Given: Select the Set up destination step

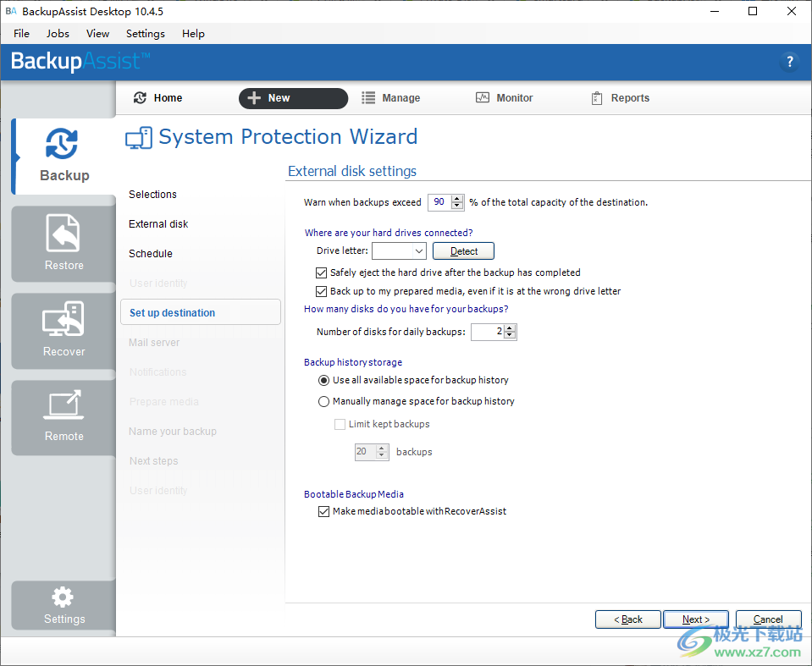Looking at the screenshot, I should 201,312.
